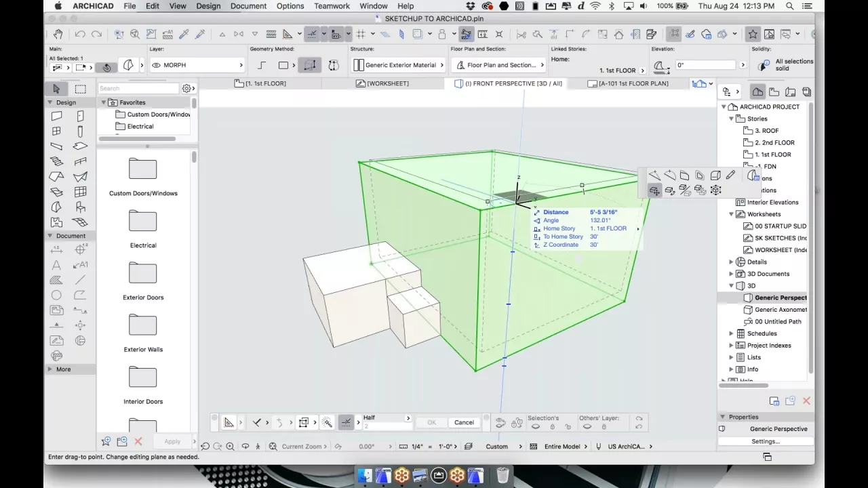Select the Slab tool
The width and height of the screenshot is (868, 488).
tap(80, 146)
